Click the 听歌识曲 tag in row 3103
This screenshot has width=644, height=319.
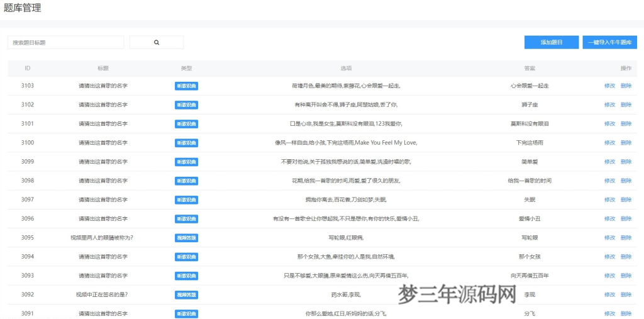click(186, 86)
